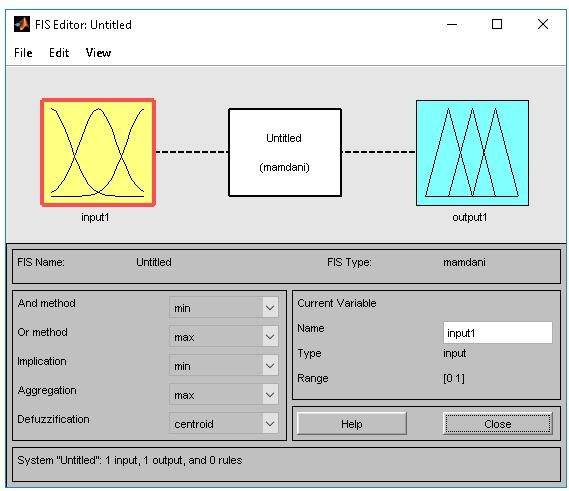Click the Name field containing input1
Image resolution: width=569 pixels, height=491 pixels.
(498, 332)
